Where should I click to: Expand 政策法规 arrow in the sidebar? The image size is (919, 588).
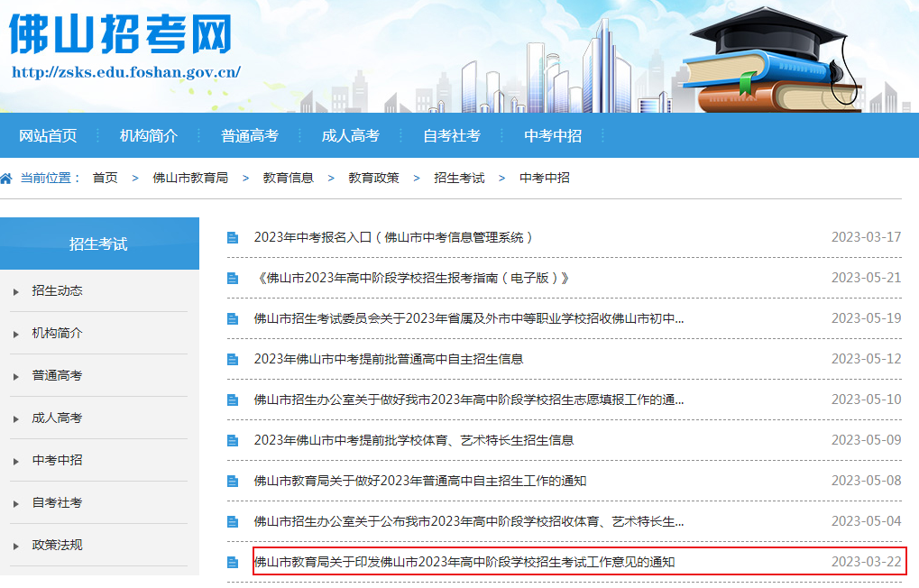pos(16,547)
